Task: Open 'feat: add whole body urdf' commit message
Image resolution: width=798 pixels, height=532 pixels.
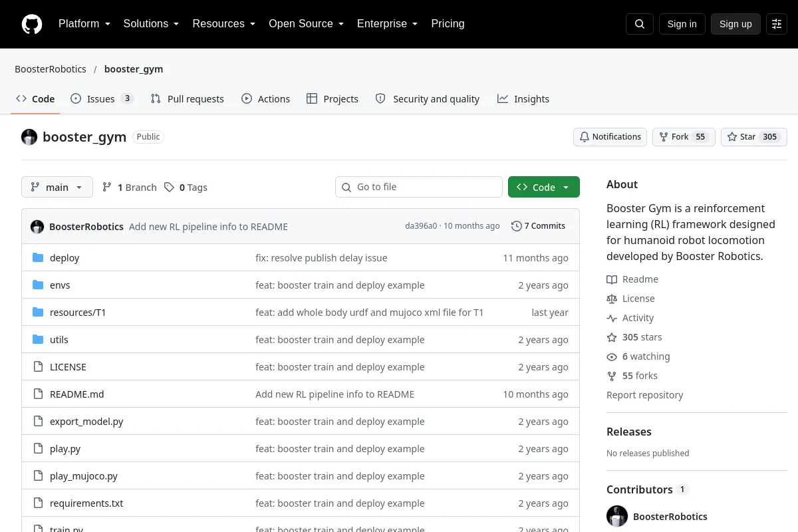Action: point(369,313)
